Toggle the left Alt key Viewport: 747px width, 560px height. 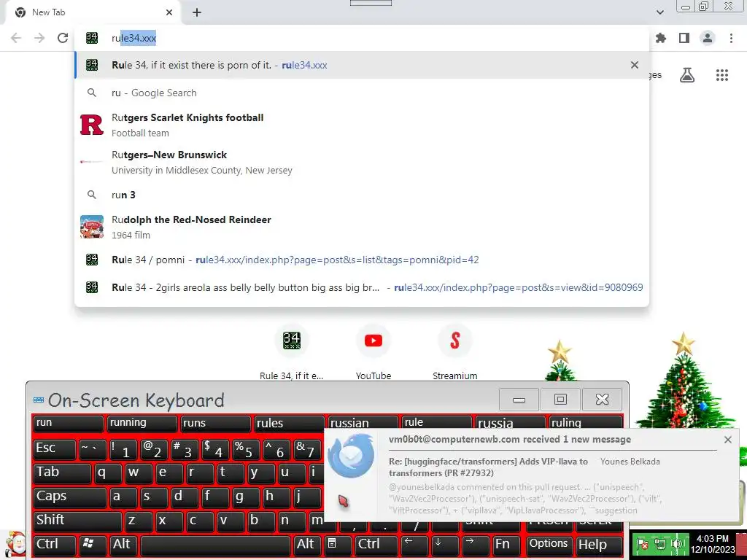click(x=123, y=545)
